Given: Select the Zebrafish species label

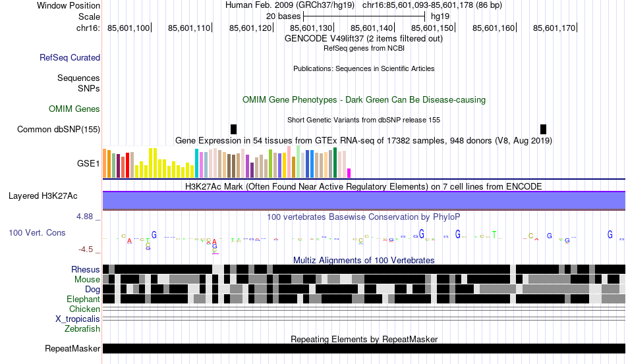Looking at the screenshot, I should (x=82, y=329).
